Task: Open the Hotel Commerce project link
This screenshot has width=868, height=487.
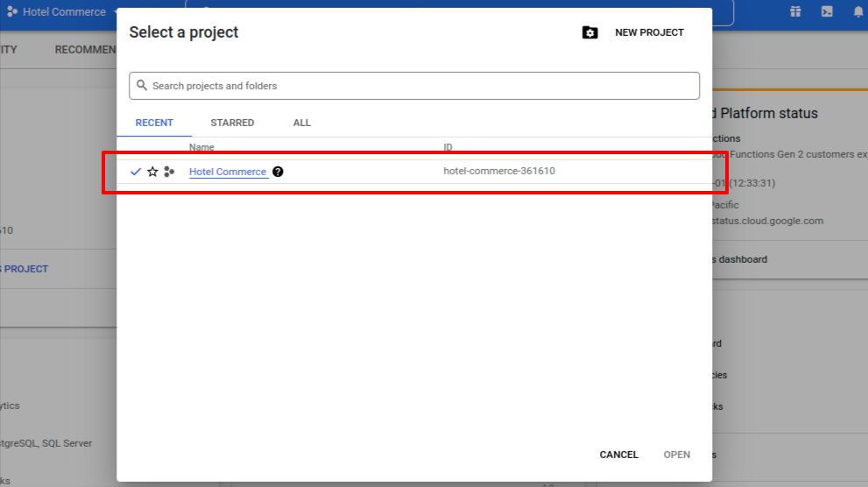Action: click(x=228, y=172)
